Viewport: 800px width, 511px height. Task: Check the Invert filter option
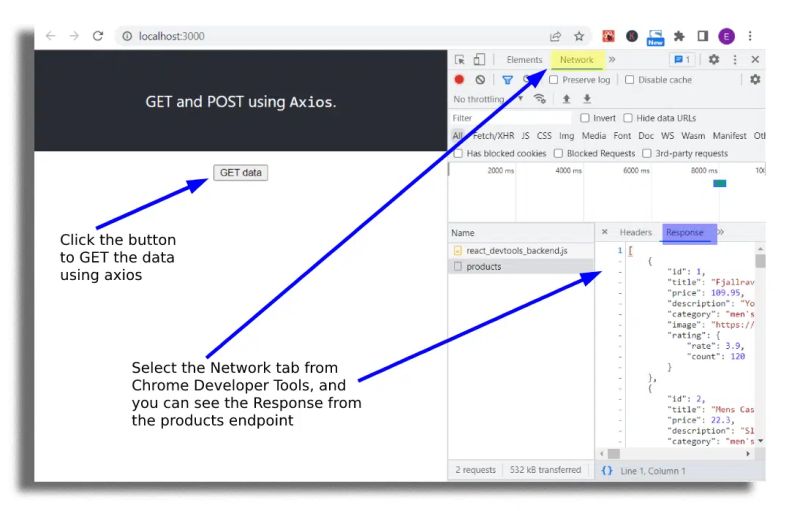(585, 118)
